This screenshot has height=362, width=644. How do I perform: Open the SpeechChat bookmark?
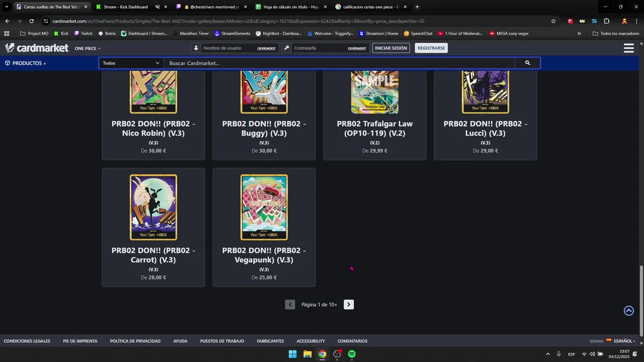418,34
